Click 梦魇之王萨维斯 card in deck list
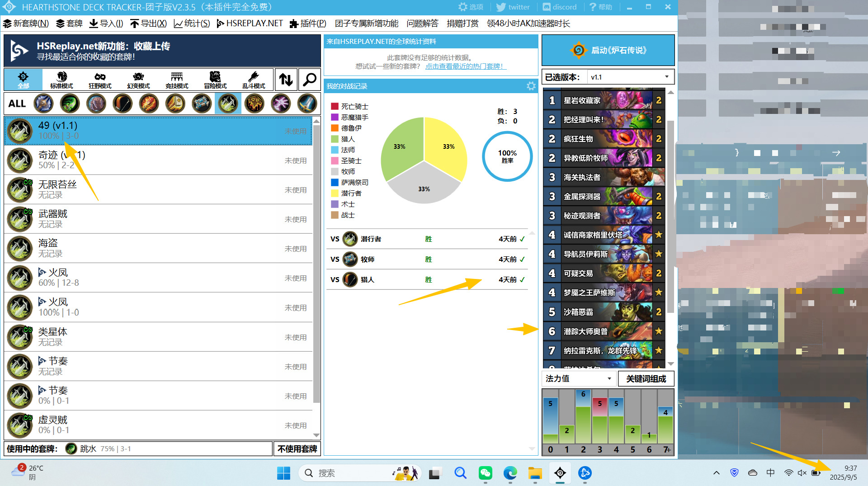 (604, 293)
